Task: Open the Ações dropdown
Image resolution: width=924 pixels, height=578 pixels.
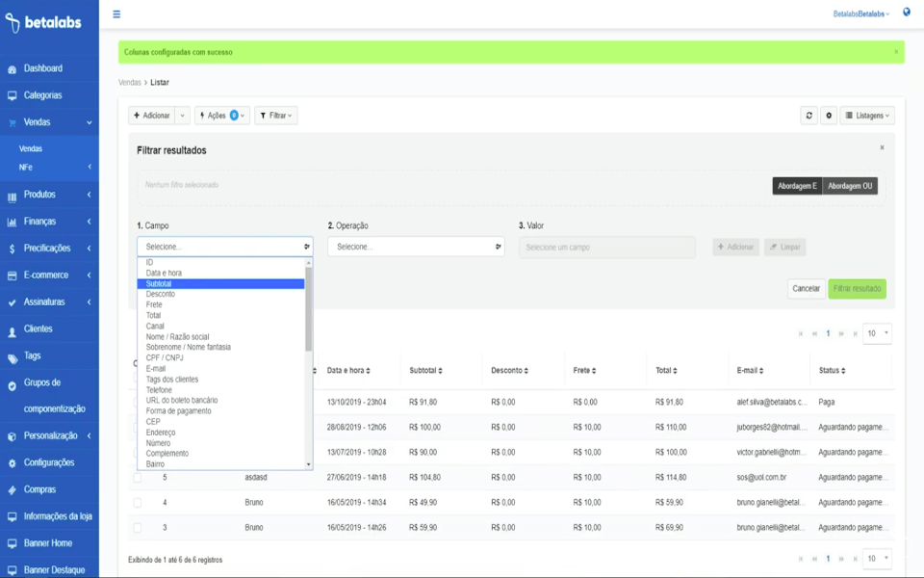Action: coord(222,116)
